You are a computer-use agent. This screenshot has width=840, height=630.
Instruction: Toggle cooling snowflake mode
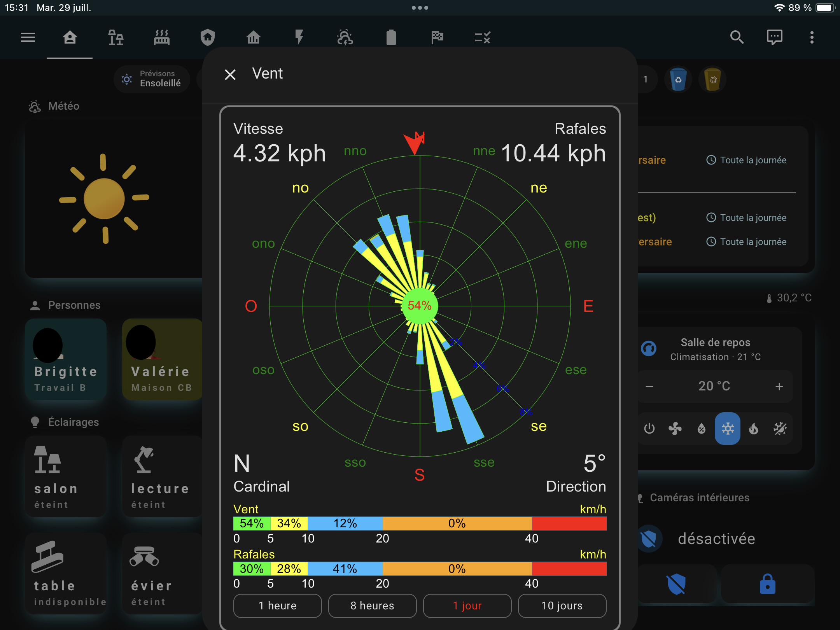coord(727,429)
